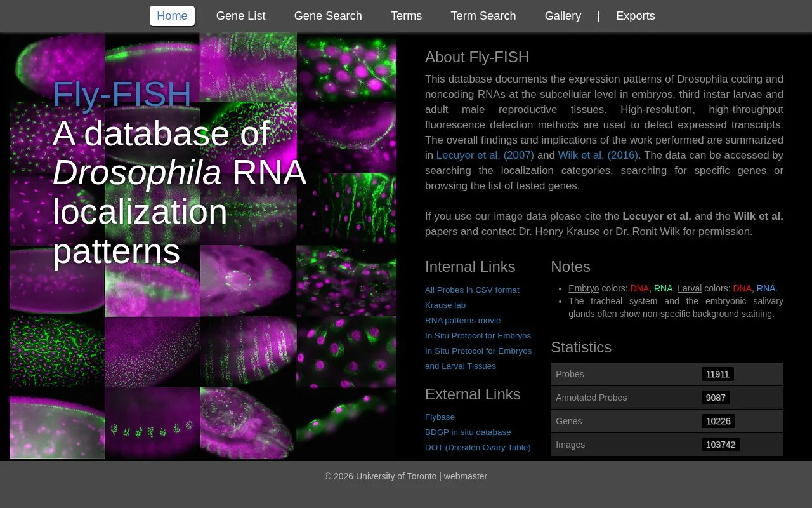Open Wilk et al. (2016) paper link
Viewport: 812px width, 508px height.
pos(598,155)
